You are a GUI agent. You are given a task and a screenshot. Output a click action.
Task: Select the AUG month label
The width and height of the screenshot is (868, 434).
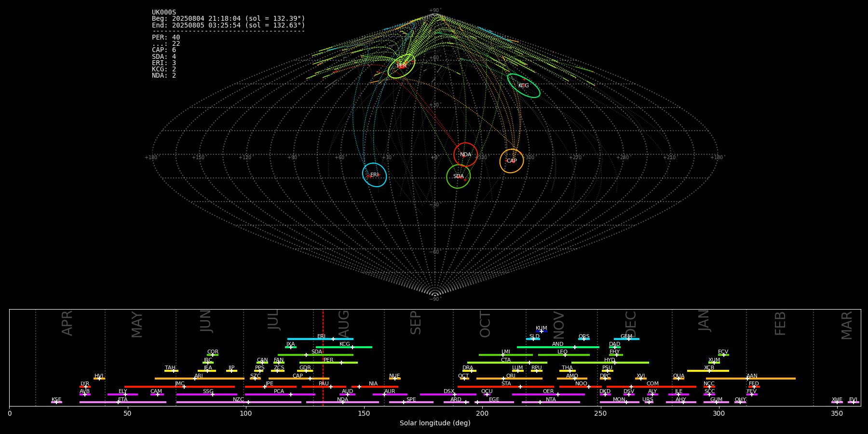pos(344,324)
